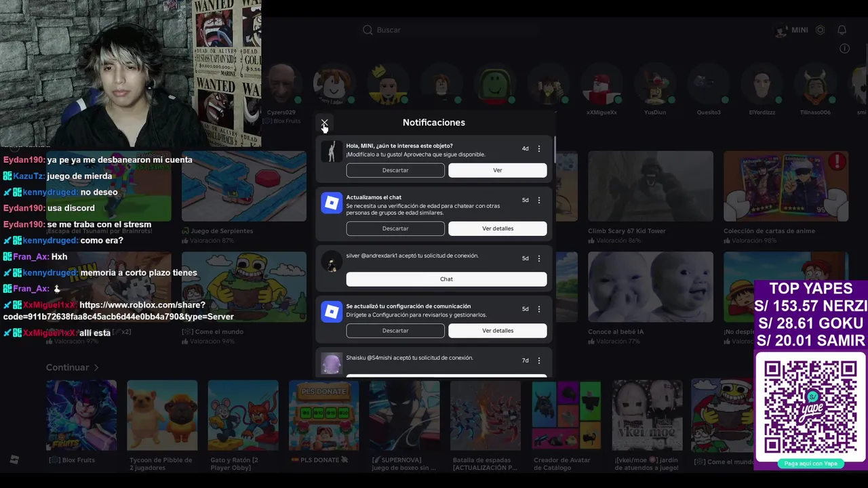Viewport: 868px width, 488px height.
Task: Open MINI profile avatar in header
Action: pyautogui.click(x=781, y=30)
